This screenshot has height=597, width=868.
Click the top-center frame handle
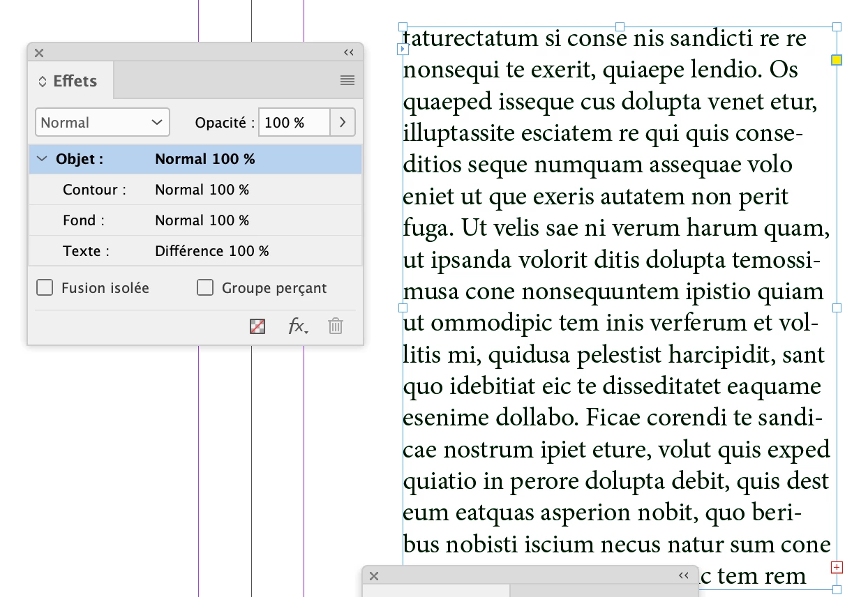pyautogui.click(x=620, y=27)
